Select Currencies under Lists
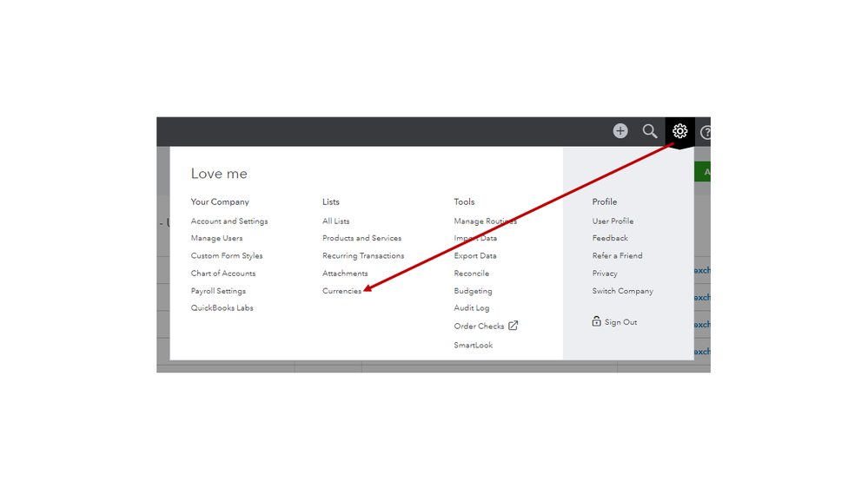This screenshot has width=868, height=488. 341,291
